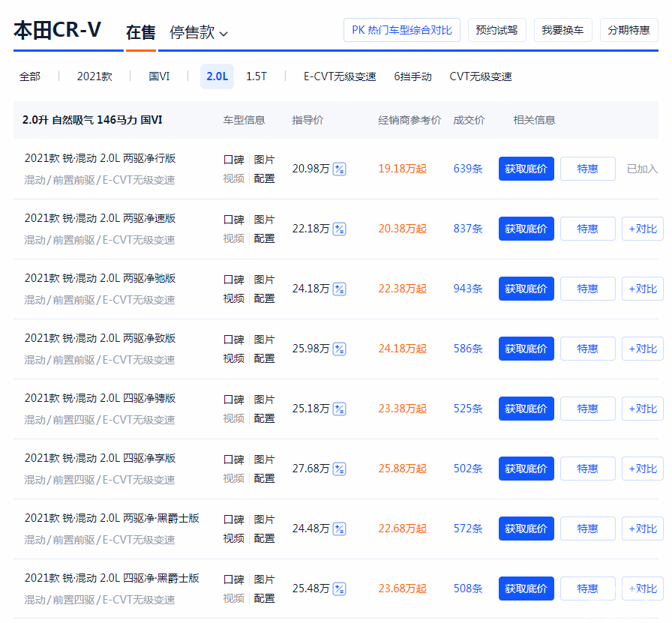Get lowest price for 两驱净驰版
Image resolution: width=672 pixels, height=623 pixels.
point(526,289)
